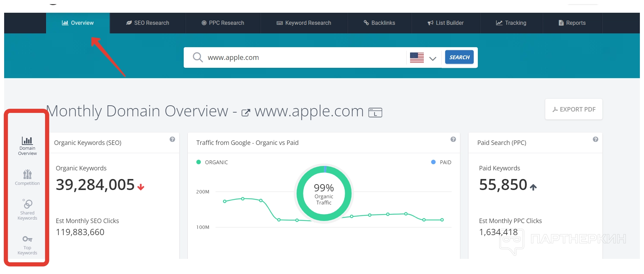The height and width of the screenshot is (274, 644).
Task: Open the external link icon beside www.apple.com
Action: pyautogui.click(x=246, y=113)
